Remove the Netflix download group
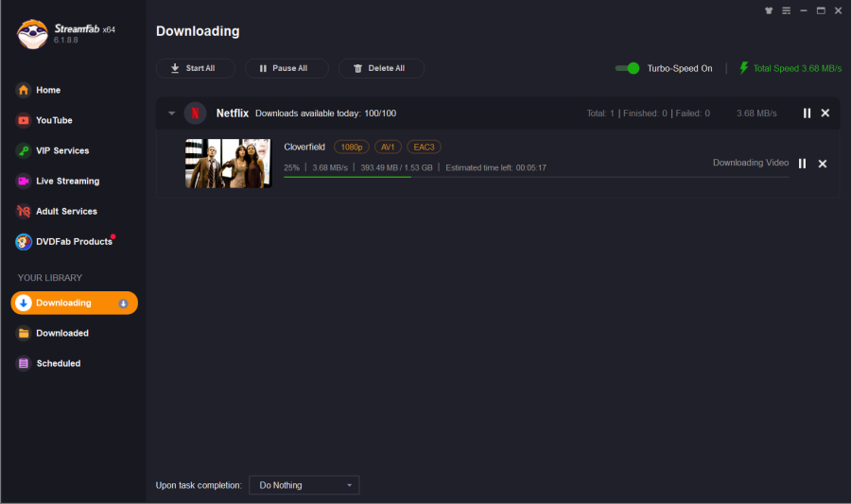Screen dimensions: 851x504 click(x=825, y=113)
